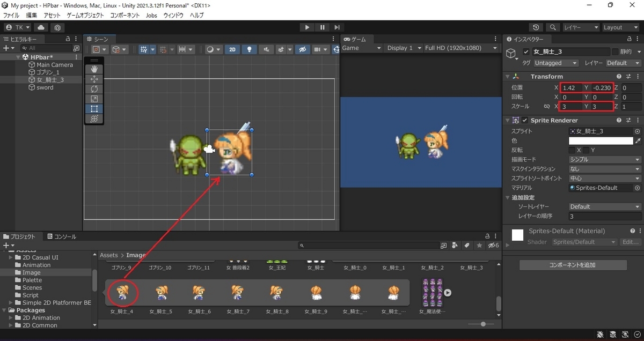Screen dimensions: 644x341
Task: Toggle the Scene view lighting bulb icon
Action: point(249,49)
